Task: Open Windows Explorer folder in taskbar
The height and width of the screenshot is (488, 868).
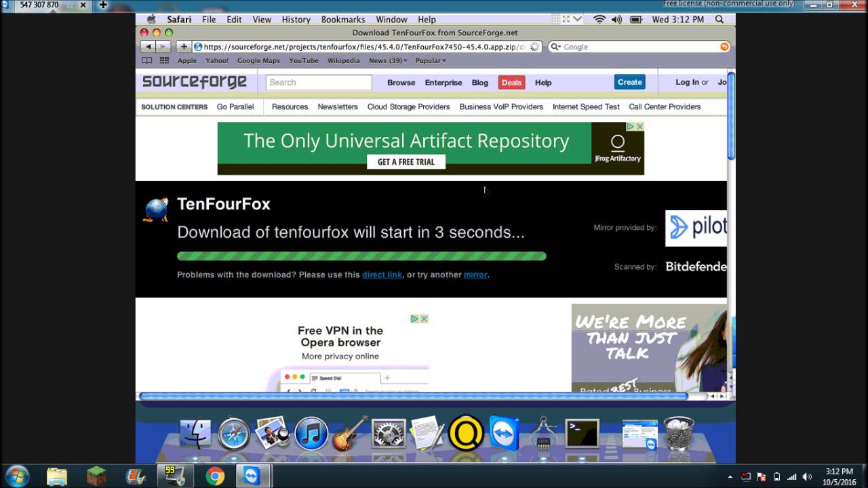Action: [x=57, y=476]
